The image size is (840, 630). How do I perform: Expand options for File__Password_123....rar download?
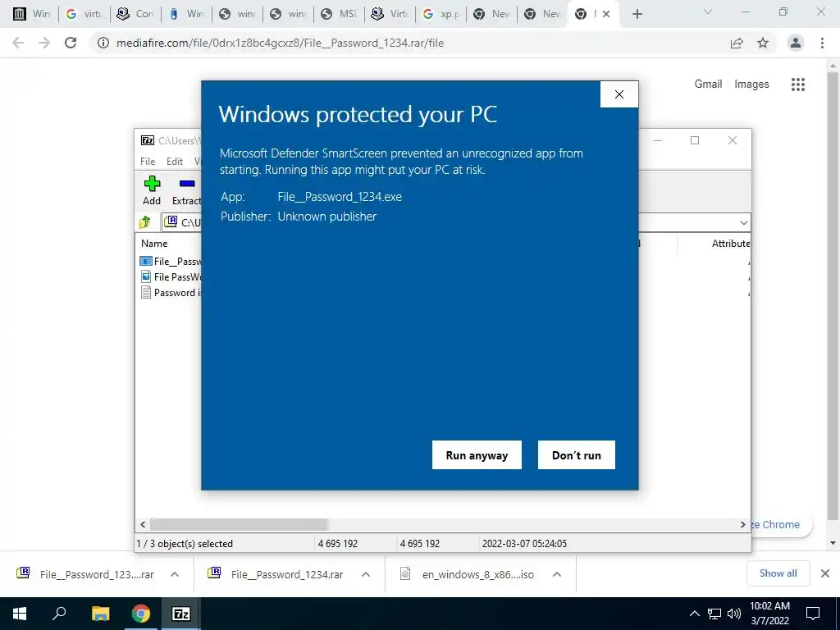[x=175, y=574]
